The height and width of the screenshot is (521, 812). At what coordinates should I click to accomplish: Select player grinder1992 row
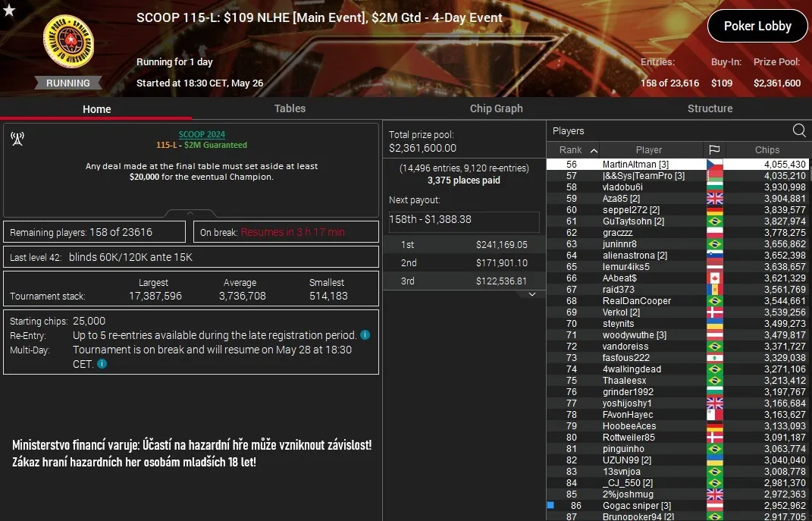[677, 392]
